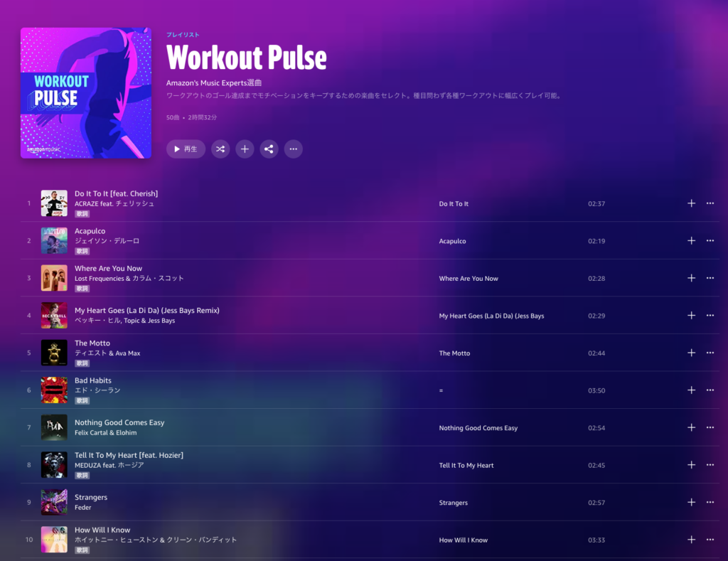Open more options for Acapulco track
The image size is (728, 561).
pos(710,240)
